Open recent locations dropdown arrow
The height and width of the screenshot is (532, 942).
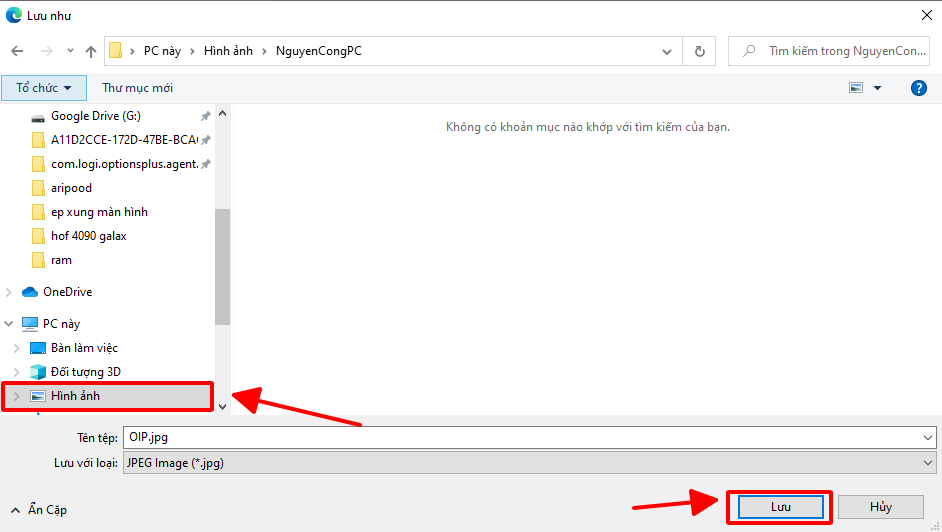(70, 51)
